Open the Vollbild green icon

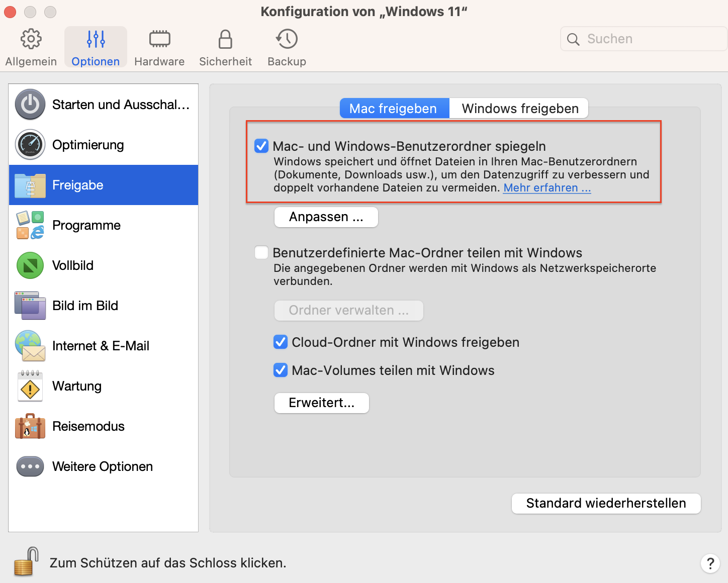[30, 265]
